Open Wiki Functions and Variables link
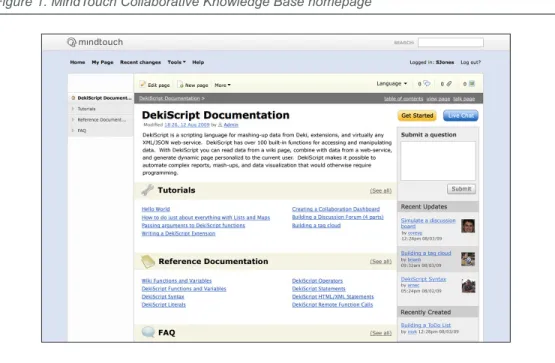 tap(177, 281)
